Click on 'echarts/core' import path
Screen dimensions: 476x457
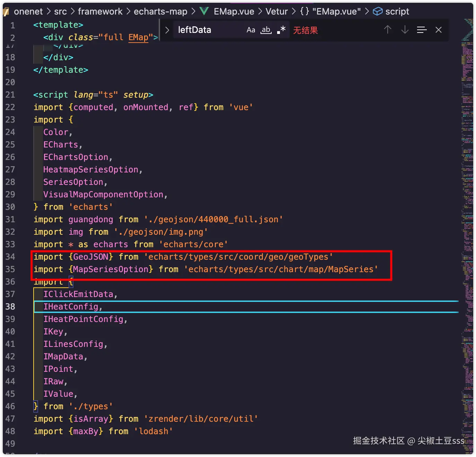point(193,244)
